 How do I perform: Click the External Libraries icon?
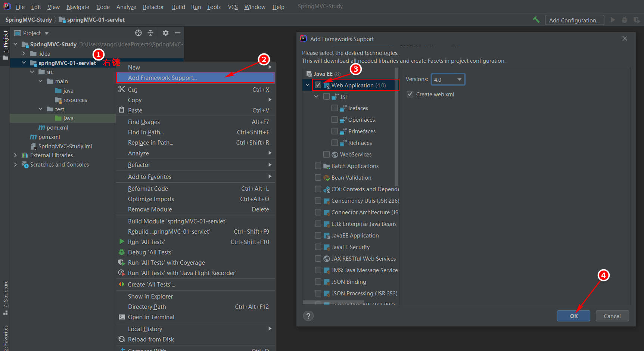coord(25,155)
